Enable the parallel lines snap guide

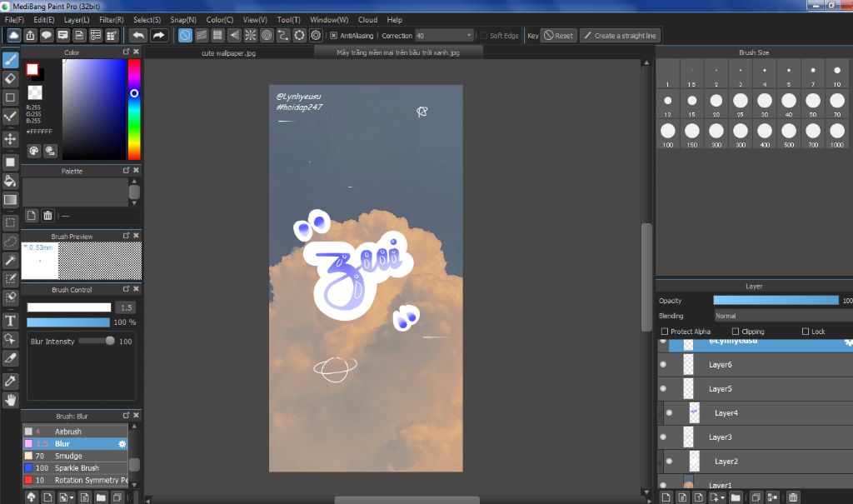coord(202,35)
